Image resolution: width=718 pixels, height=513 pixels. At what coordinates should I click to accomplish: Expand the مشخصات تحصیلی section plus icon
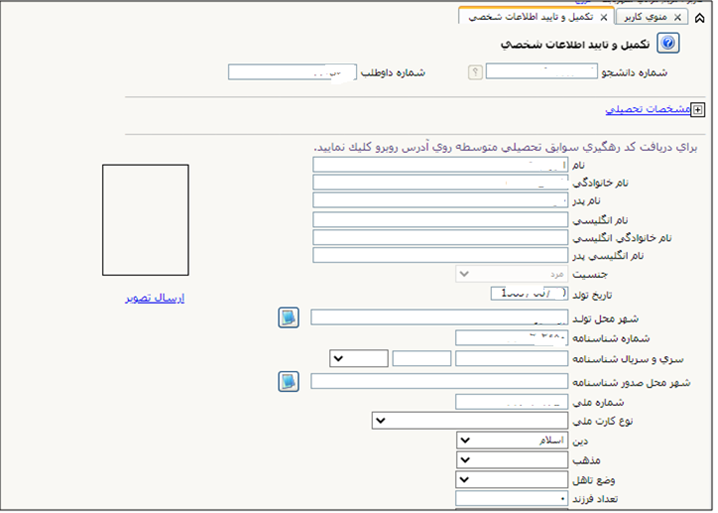698,110
